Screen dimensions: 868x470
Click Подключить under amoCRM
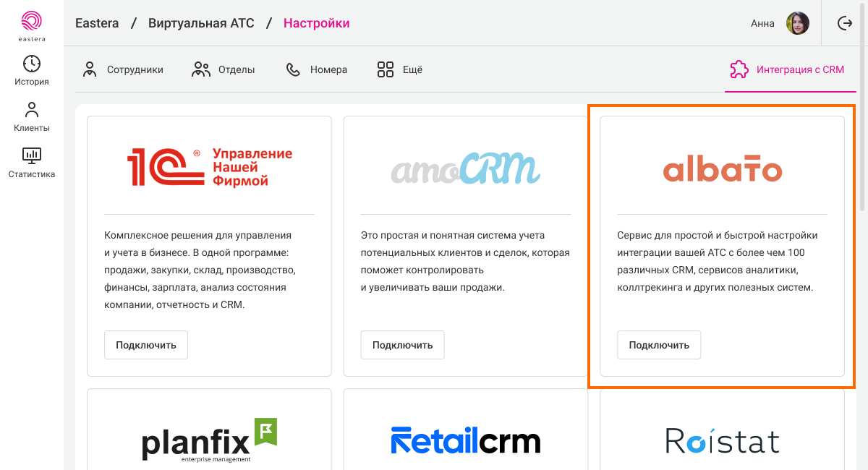click(x=403, y=345)
